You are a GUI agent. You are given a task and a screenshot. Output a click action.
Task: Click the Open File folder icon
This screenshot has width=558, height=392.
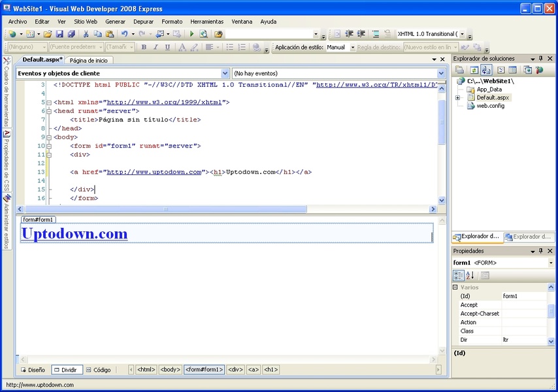point(48,34)
